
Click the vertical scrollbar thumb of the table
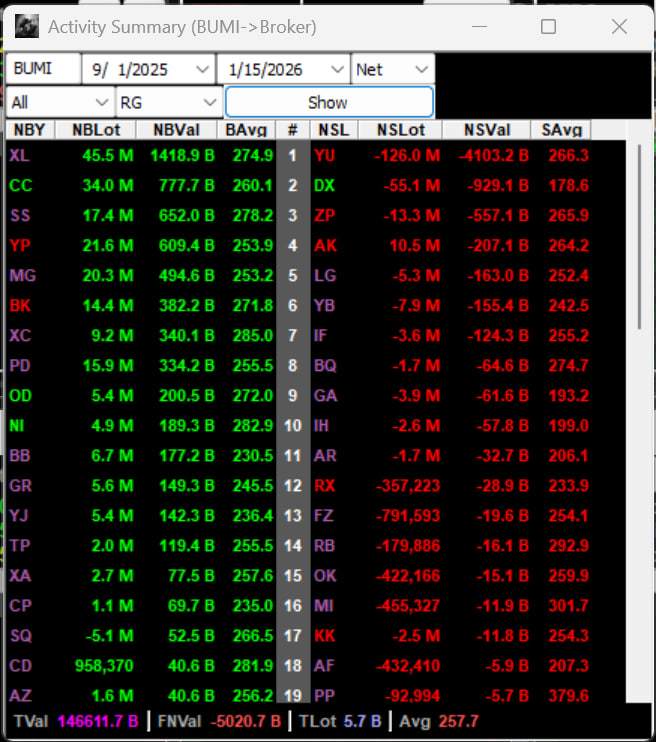[639, 237]
